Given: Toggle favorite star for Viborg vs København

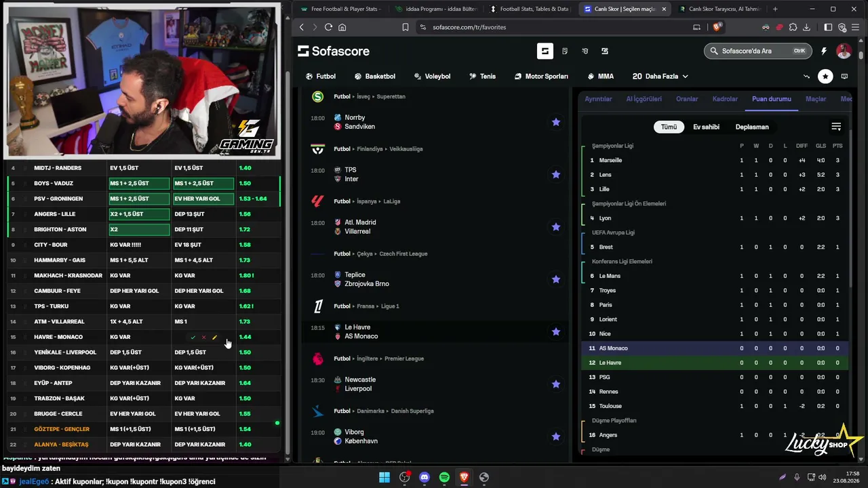Looking at the screenshot, I should (556, 436).
